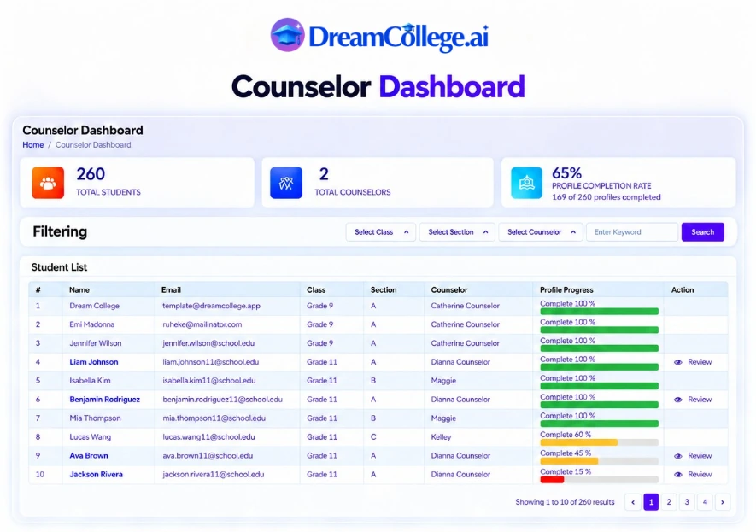Open the Jackson Rivera student name link
756x532 pixels.
pos(96,475)
